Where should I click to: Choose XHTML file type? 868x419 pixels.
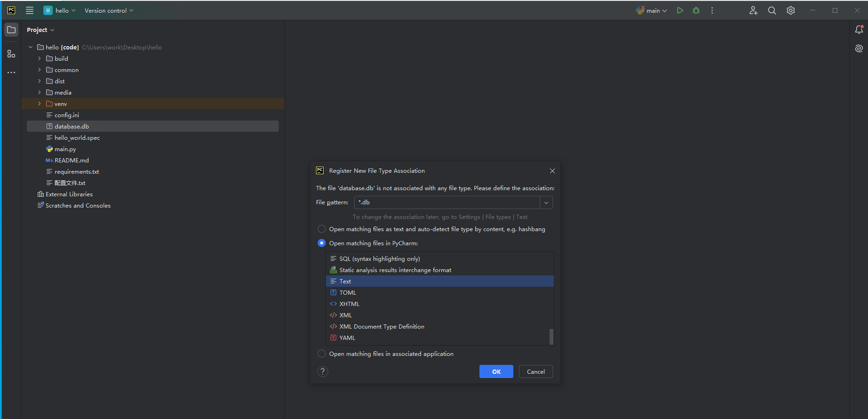(x=440, y=304)
